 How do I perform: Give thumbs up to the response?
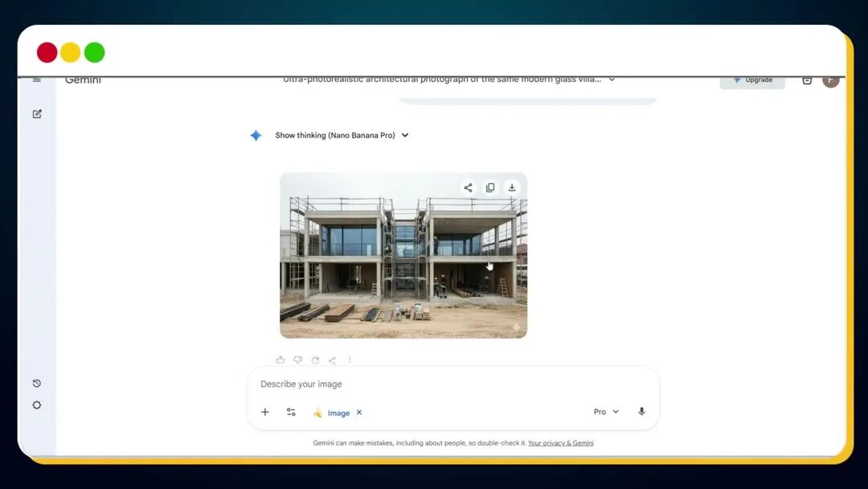tap(280, 360)
